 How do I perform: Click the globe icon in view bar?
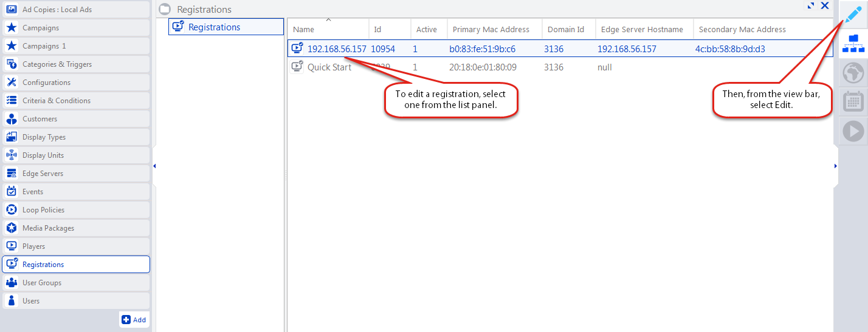[853, 73]
